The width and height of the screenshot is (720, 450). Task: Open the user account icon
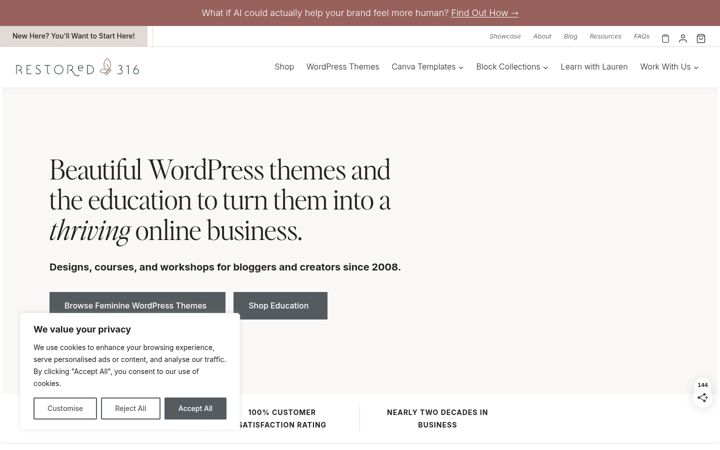click(x=683, y=39)
